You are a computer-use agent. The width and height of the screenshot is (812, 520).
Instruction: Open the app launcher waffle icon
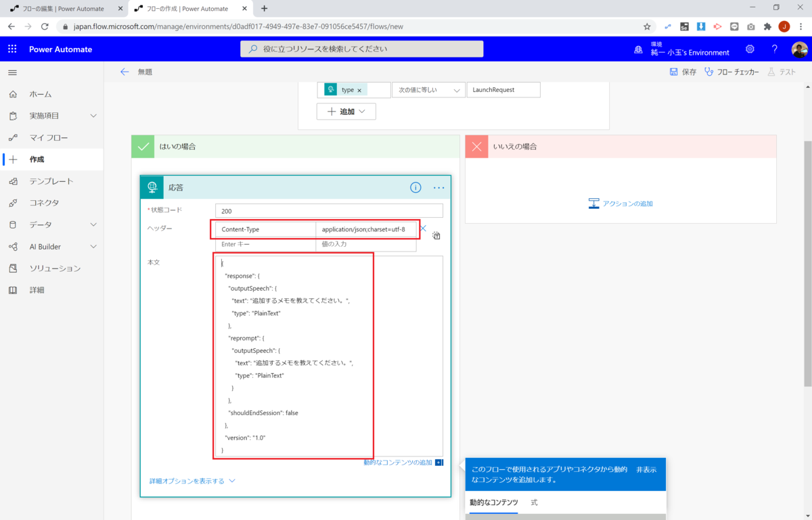coord(12,49)
